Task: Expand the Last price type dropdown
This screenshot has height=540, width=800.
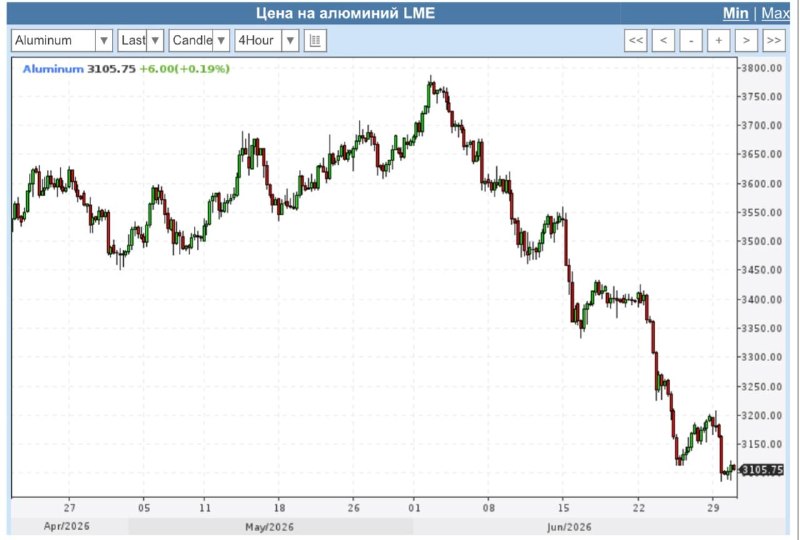Action: point(140,40)
